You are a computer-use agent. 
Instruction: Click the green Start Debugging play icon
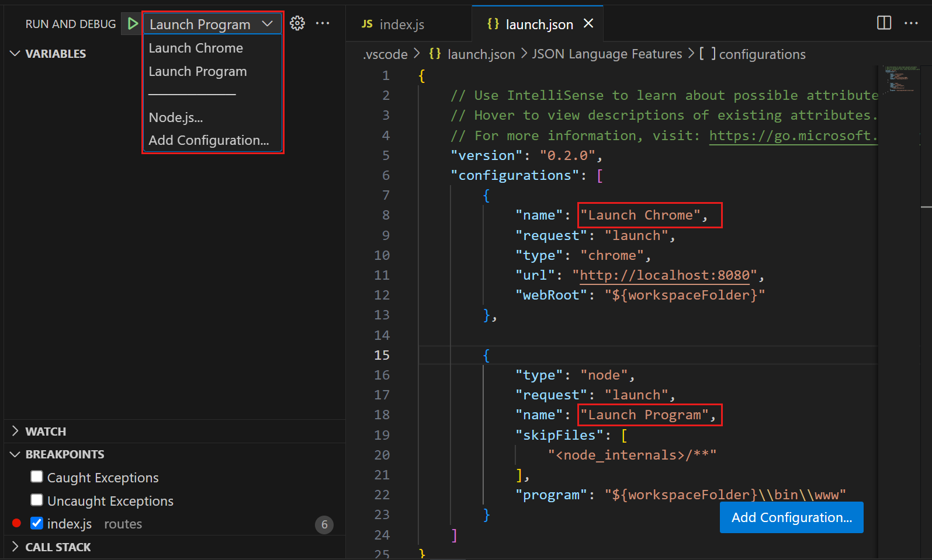[133, 24]
